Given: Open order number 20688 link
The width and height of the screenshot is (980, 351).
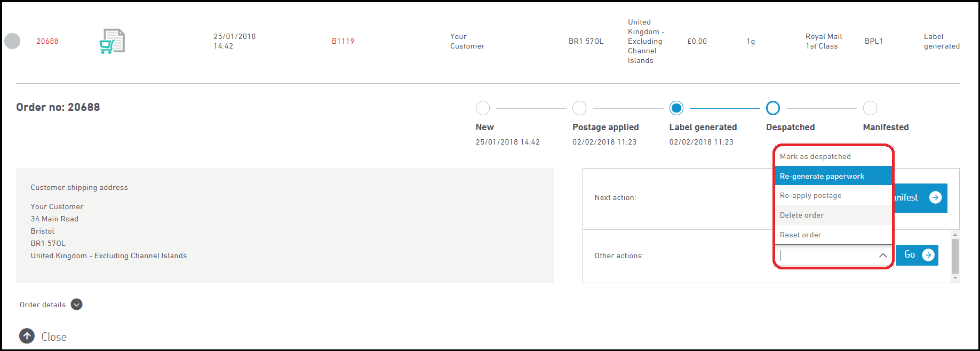Looking at the screenshot, I should click(x=47, y=41).
